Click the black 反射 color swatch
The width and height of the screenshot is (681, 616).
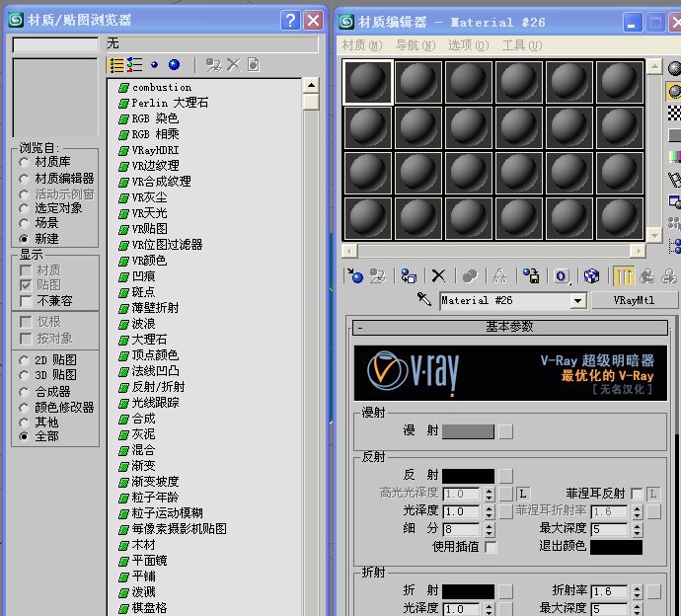468,476
